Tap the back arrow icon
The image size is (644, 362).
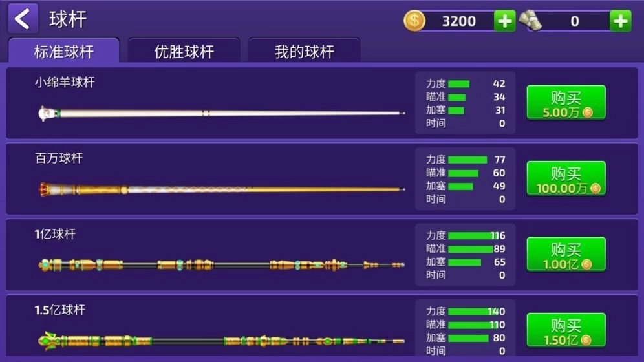point(23,19)
